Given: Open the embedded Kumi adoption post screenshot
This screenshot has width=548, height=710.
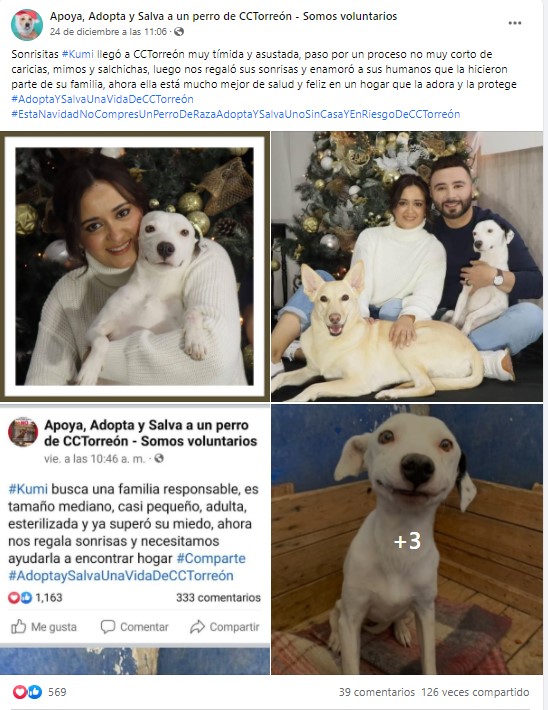Looking at the screenshot, I should pyautogui.click(x=135, y=540).
